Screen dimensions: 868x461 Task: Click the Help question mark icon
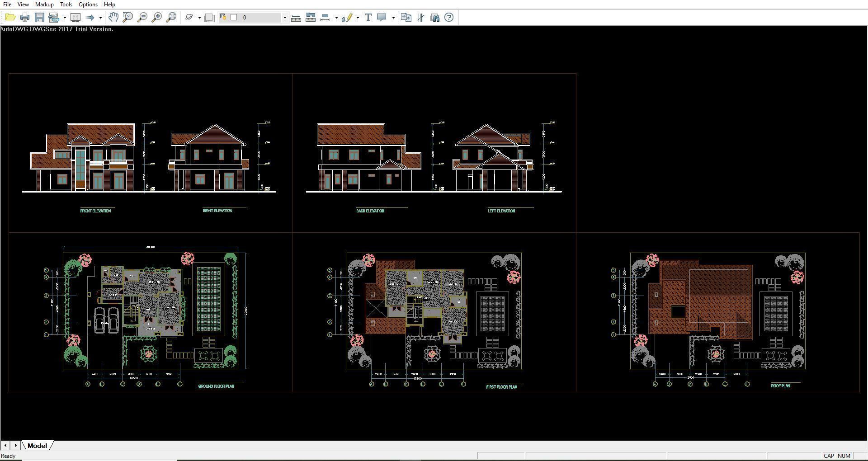click(x=449, y=18)
